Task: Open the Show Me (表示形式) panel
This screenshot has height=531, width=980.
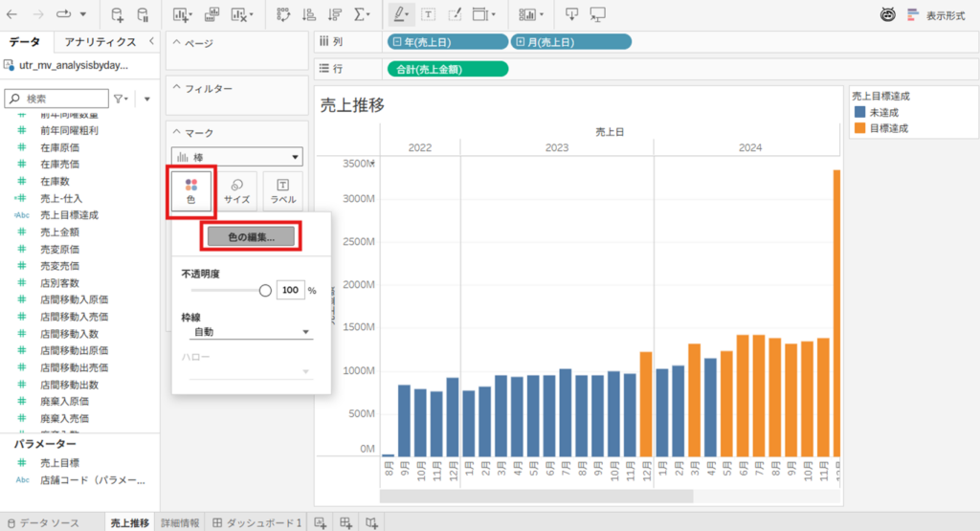Action: click(x=936, y=15)
